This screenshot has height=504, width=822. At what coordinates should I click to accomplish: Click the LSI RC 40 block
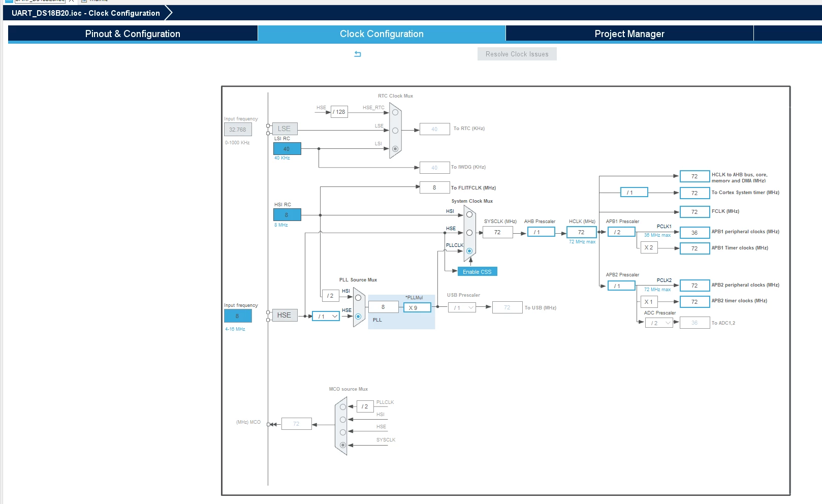click(x=287, y=149)
